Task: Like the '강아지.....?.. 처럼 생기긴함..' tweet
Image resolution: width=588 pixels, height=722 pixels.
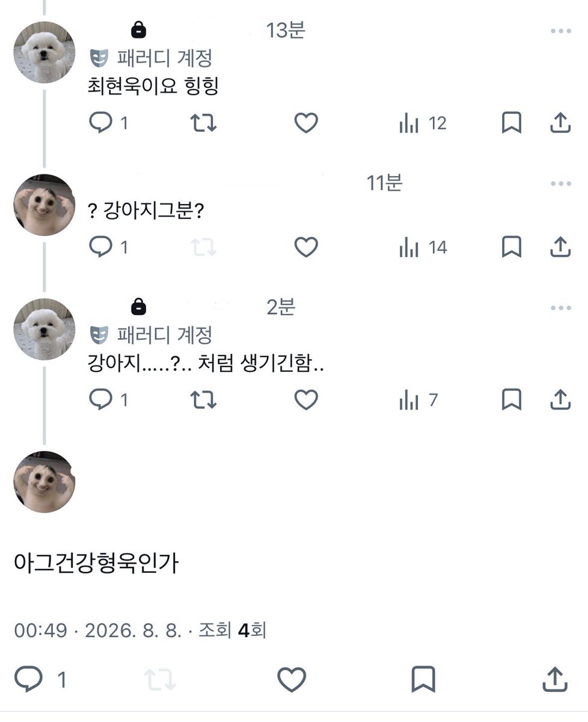Action: click(x=305, y=400)
